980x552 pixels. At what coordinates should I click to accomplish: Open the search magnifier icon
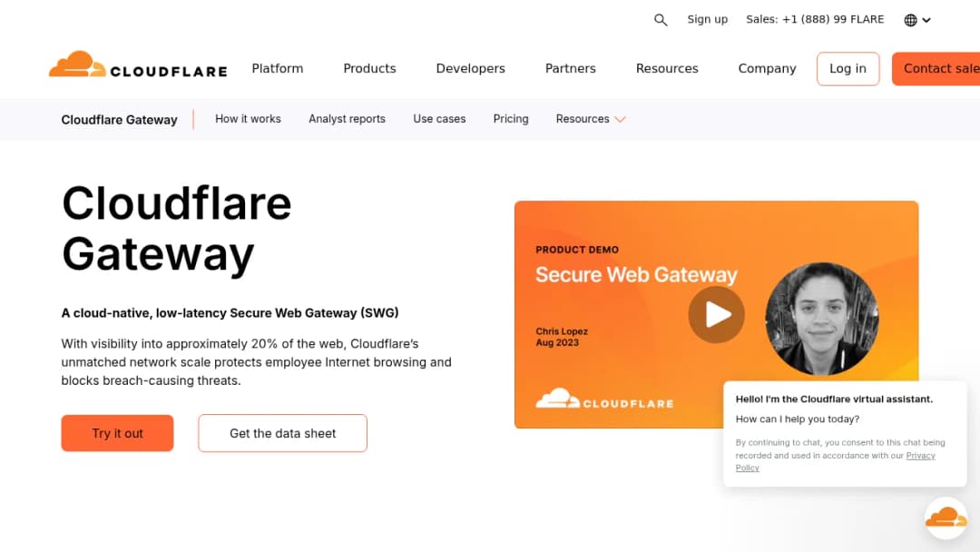point(661,20)
